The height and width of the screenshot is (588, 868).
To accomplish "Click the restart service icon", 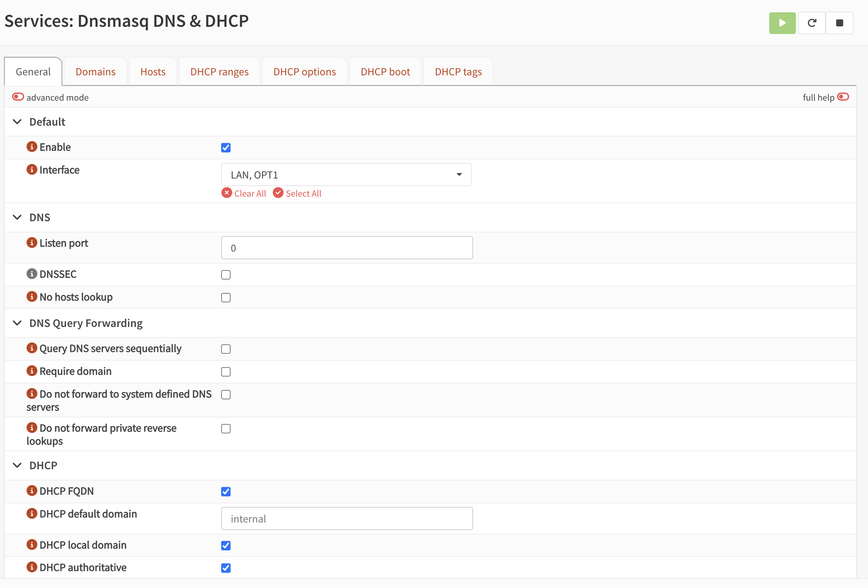I will (x=812, y=23).
